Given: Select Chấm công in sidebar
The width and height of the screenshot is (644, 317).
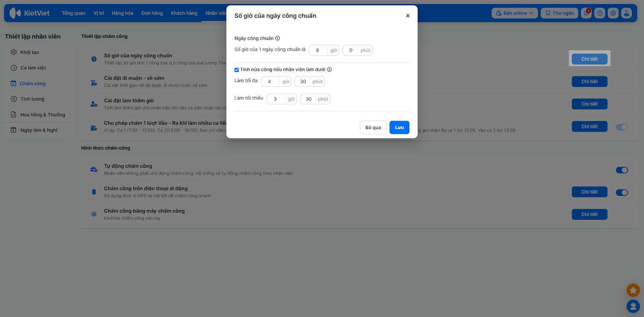Looking at the screenshot, I should pyautogui.click(x=40, y=83).
